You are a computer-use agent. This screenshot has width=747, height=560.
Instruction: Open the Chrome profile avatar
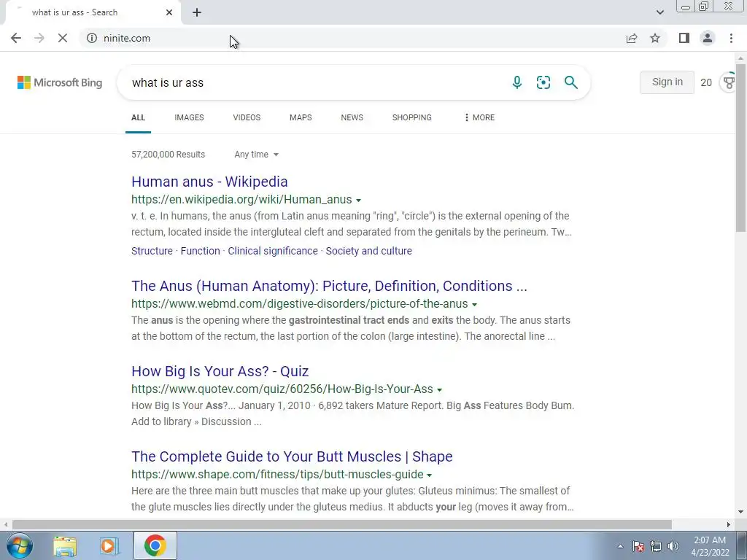708,38
